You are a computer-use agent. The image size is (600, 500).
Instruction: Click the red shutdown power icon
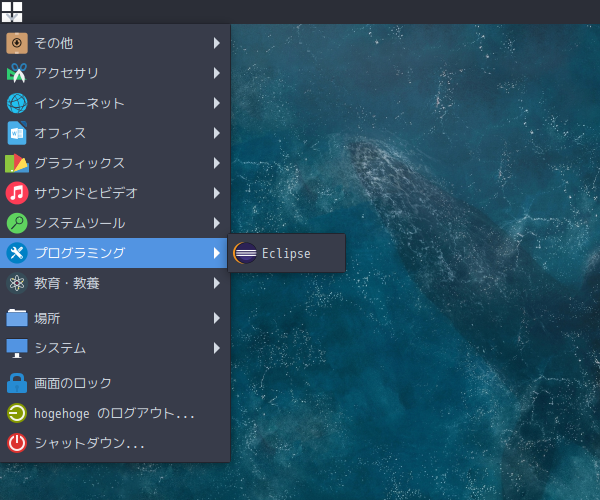pyautogui.click(x=17, y=443)
